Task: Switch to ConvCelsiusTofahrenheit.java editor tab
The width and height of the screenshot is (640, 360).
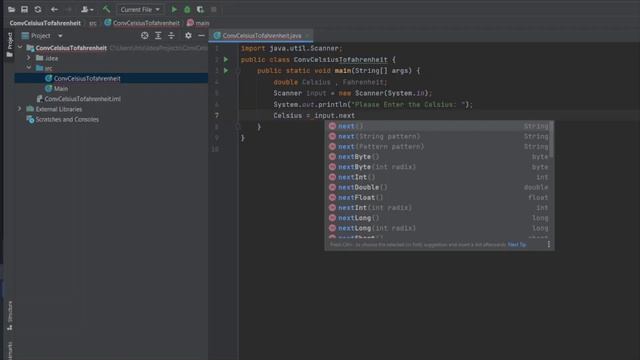Action: coord(261,36)
